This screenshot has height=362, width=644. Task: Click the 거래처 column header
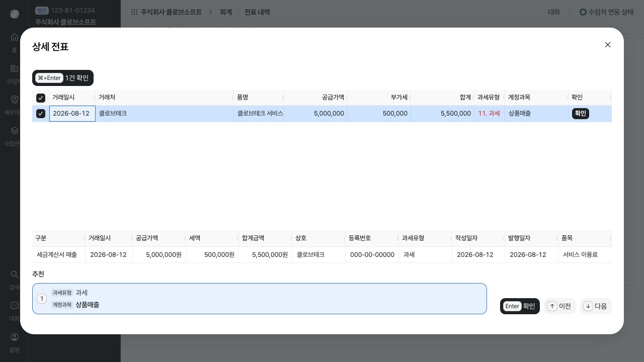click(x=165, y=98)
